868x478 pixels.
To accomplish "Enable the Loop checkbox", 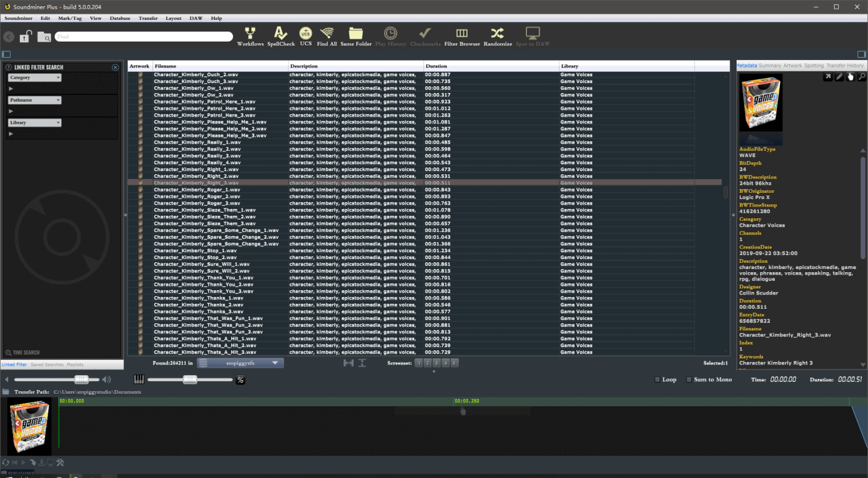I will click(x=658, y=379).
